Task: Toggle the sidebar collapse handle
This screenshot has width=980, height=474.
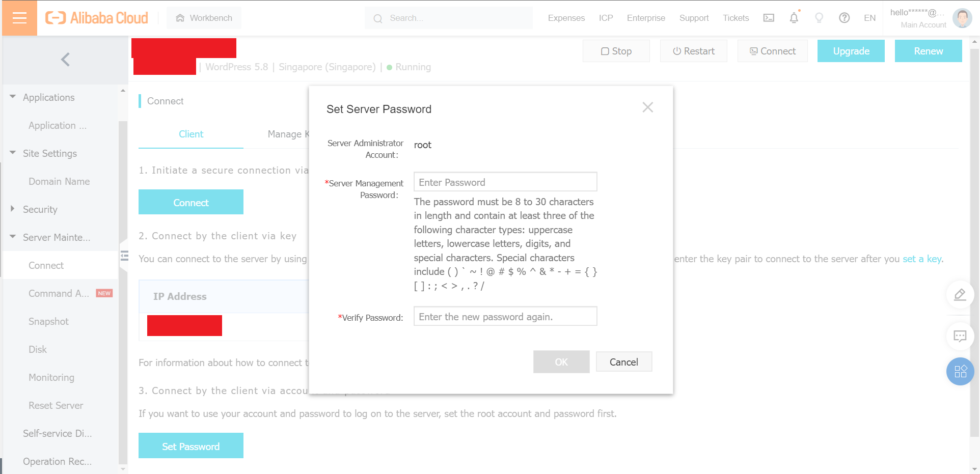Action: [x=124, y=255]
